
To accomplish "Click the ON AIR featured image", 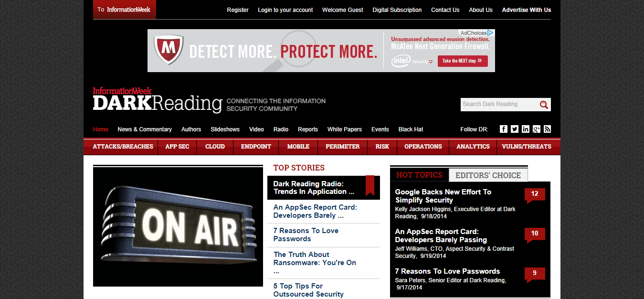I will click(x=178, y=226).
